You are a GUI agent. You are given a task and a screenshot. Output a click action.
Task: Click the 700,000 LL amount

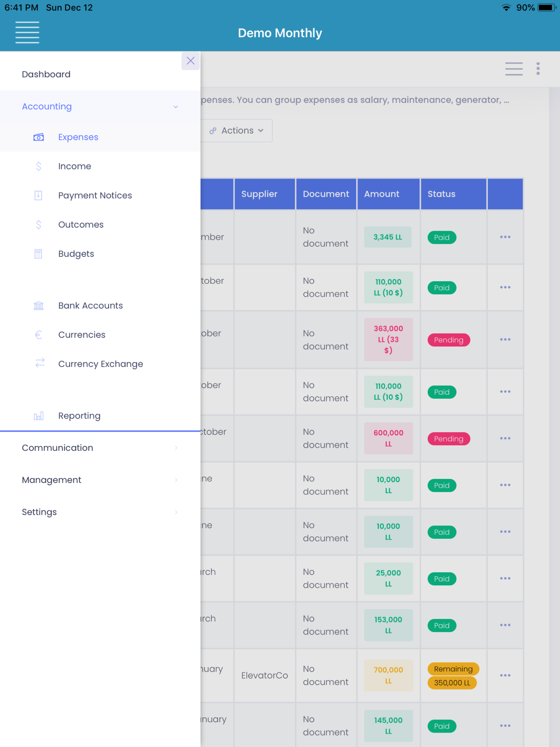389,675
